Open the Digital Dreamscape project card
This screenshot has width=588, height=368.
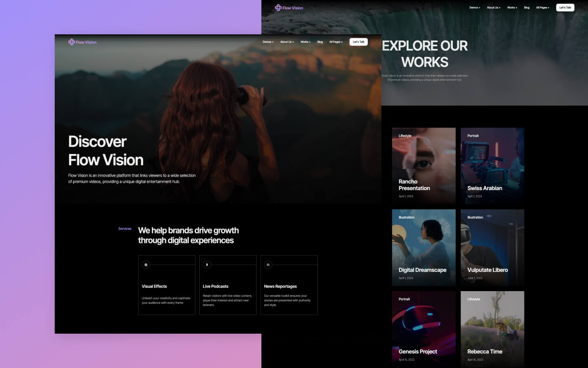point(424,247)
